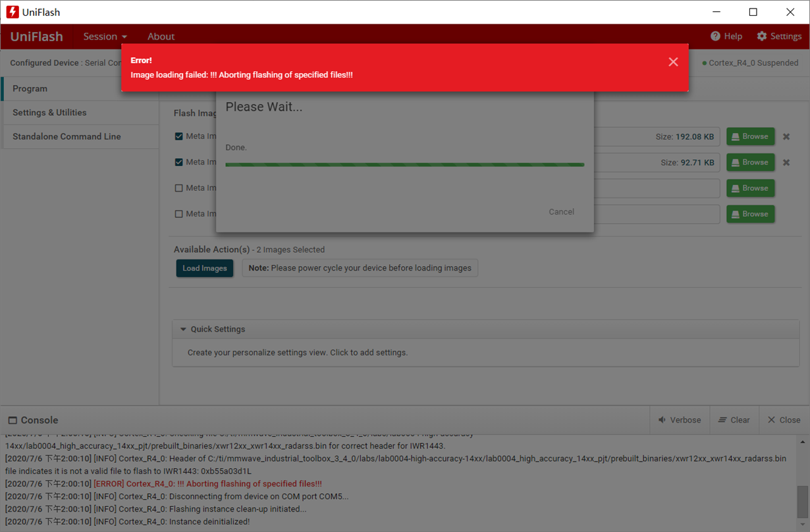Click the power cycle Note text
Image resolution: width=810 pixels, height=532 pixels.
[360, 268]
